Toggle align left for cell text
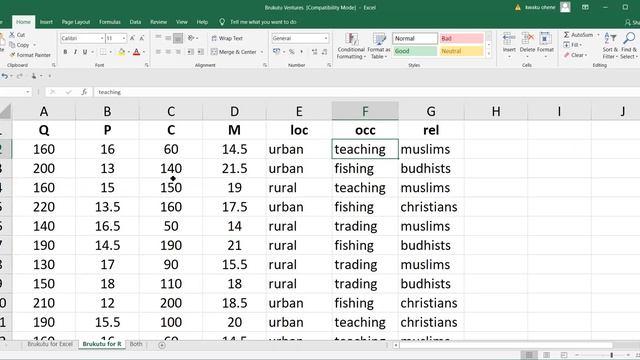 click(158, 52)
